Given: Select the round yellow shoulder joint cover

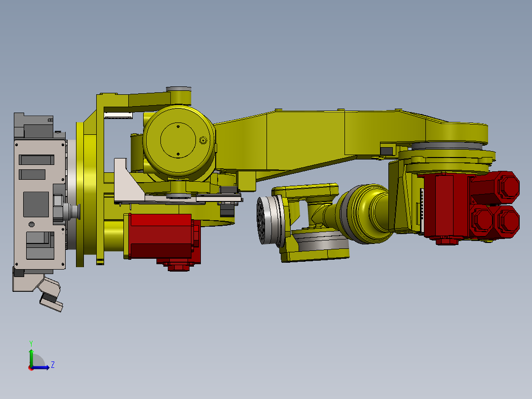Looking at the screenshot, I should [179, 140].
